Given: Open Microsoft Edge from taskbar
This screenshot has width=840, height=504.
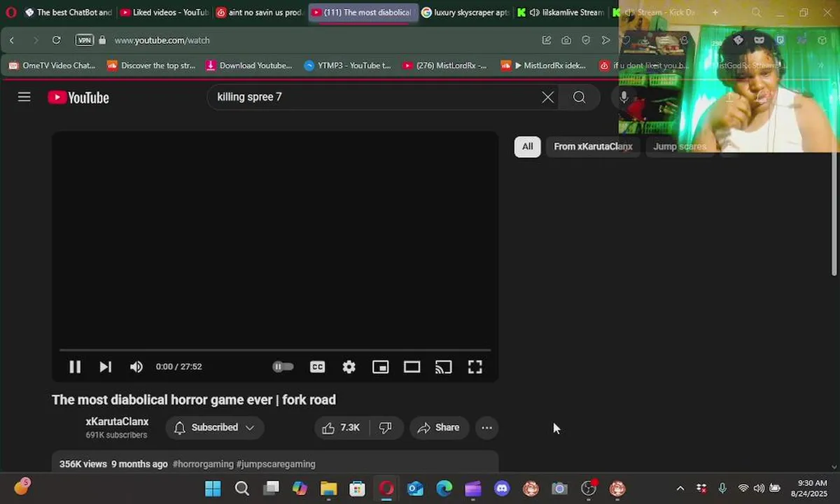Looking at the screenshot, I should coord(444,489).
